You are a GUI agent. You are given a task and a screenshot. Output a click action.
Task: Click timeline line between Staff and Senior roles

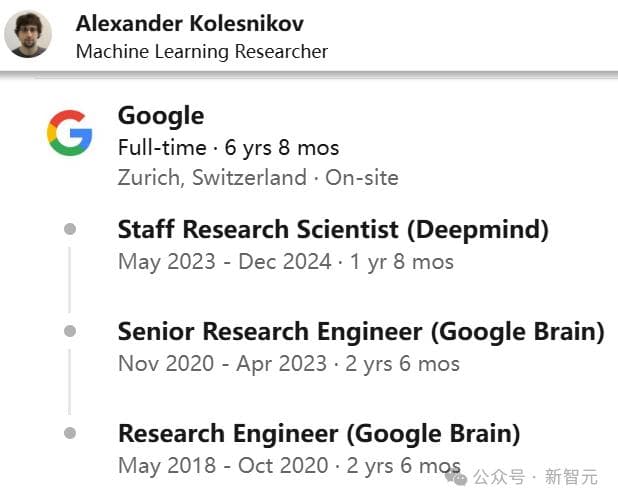point(70,280)
